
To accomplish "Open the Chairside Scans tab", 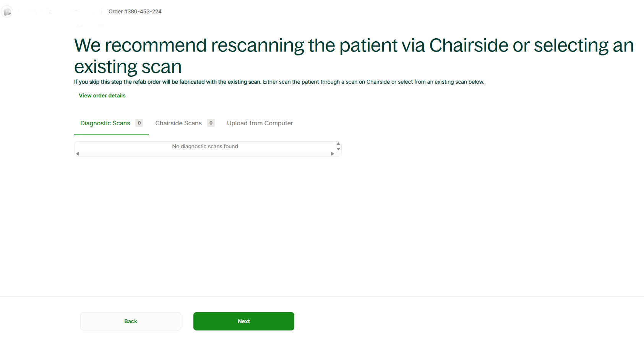I will pyautogui.click(x=178, y=123).
